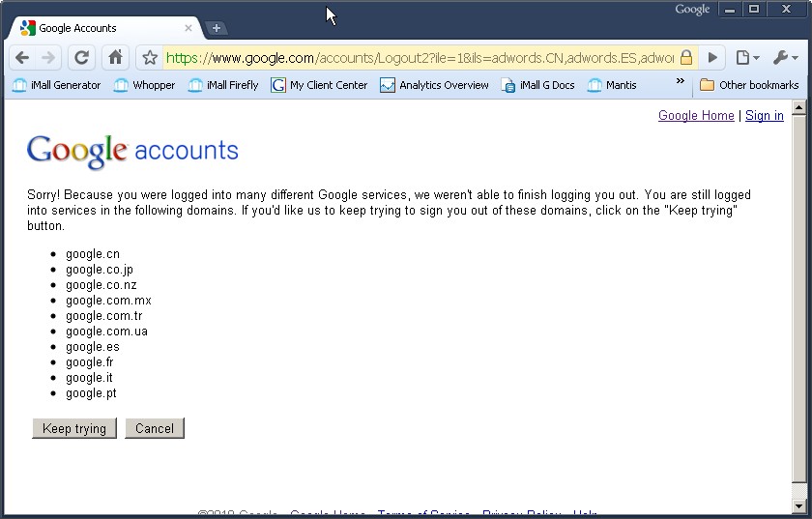Viewport: 812px width, 519px height.
Task: Click the scrollbar up arrow
Action: coord(799,107)
